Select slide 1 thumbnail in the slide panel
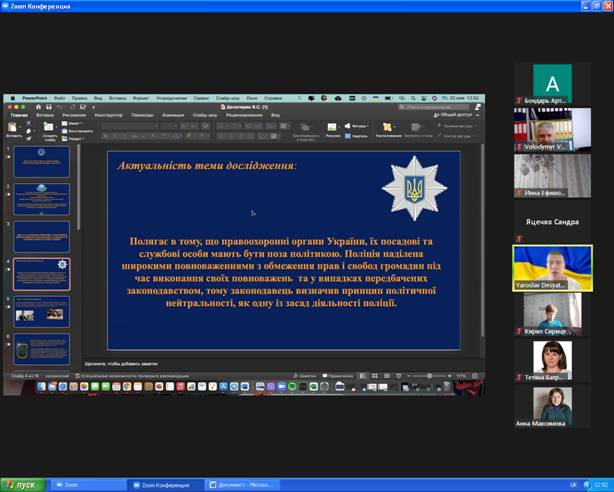This screenshot has height=492, width=614. (x=42, y=162)
